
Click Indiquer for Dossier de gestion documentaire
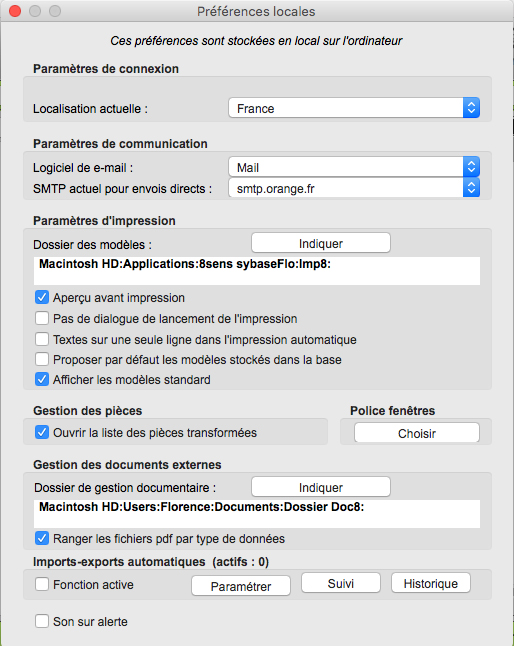[320, 487]
